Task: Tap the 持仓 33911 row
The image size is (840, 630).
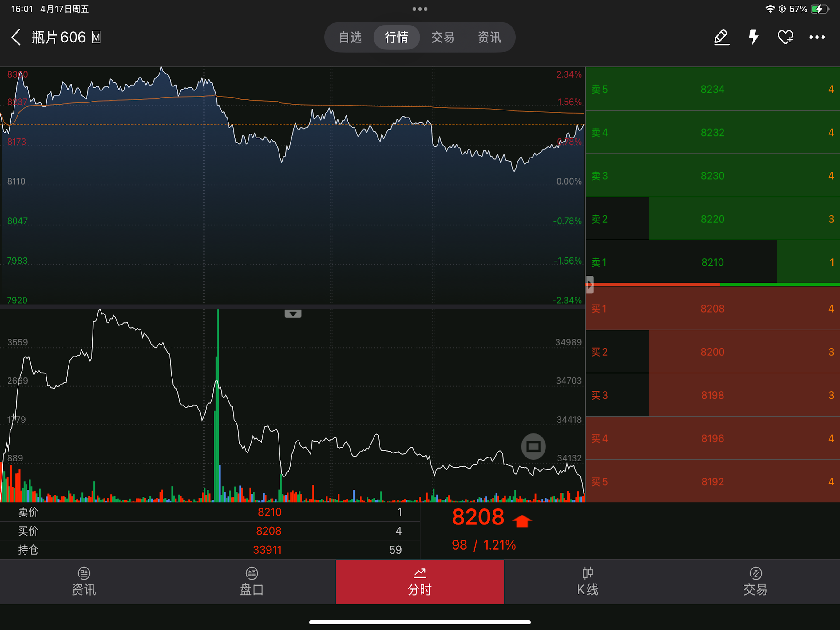Action: pyautogui.click(x=210, y=550)
